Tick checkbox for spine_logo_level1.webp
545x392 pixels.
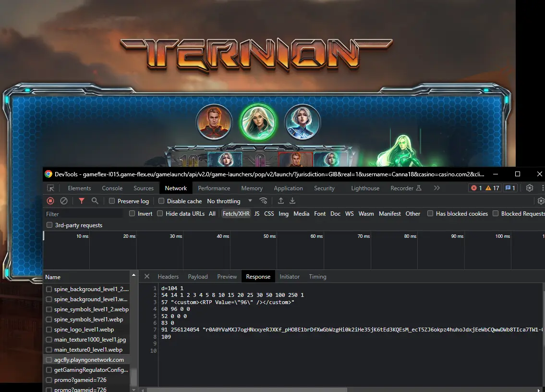coord(49,330)
